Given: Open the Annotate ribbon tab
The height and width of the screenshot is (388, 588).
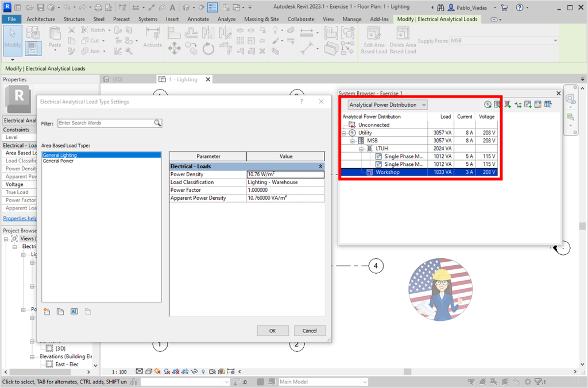Looking at the screenshot, I should tap(198, 19).
